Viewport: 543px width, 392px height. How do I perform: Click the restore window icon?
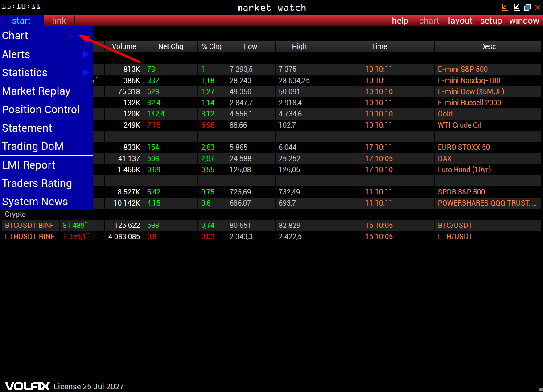coord(527,7)
